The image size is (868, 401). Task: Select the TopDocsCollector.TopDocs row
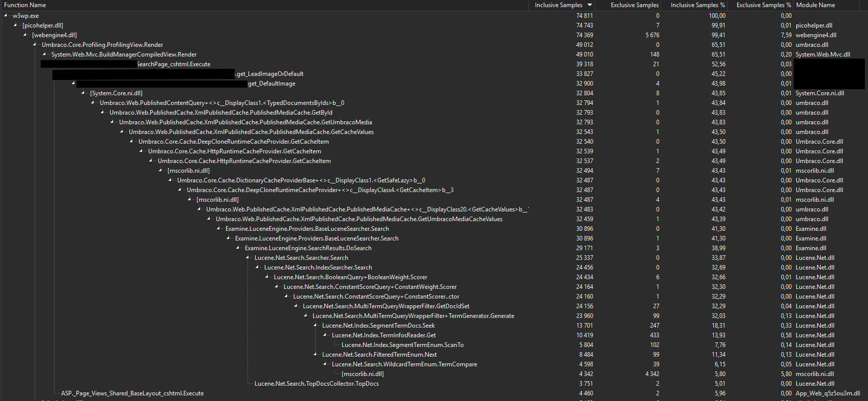tap(434, 384)
